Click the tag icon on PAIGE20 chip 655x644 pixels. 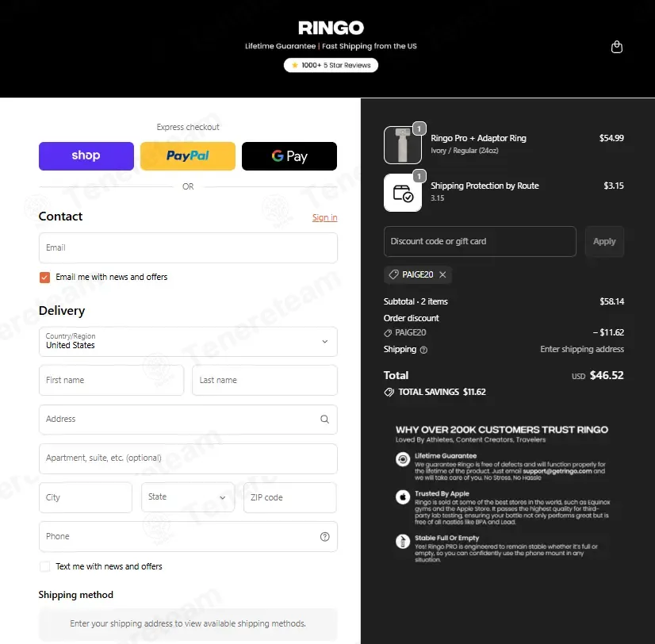(393, 274)
